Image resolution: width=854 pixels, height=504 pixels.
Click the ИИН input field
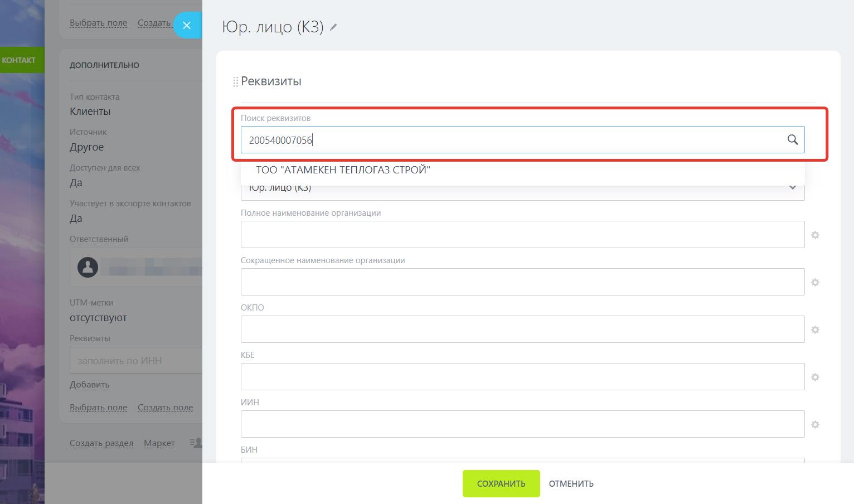click(x=523, y=424)
